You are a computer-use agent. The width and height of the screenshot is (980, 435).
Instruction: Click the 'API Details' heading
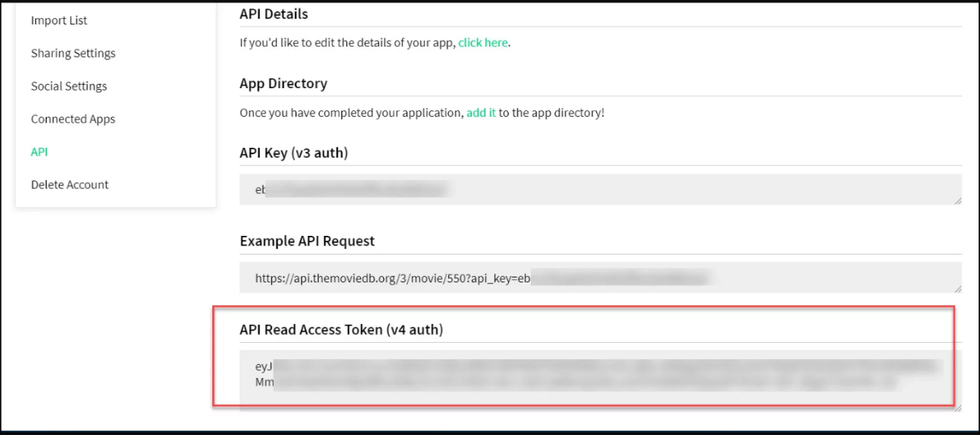click(274, 14)
